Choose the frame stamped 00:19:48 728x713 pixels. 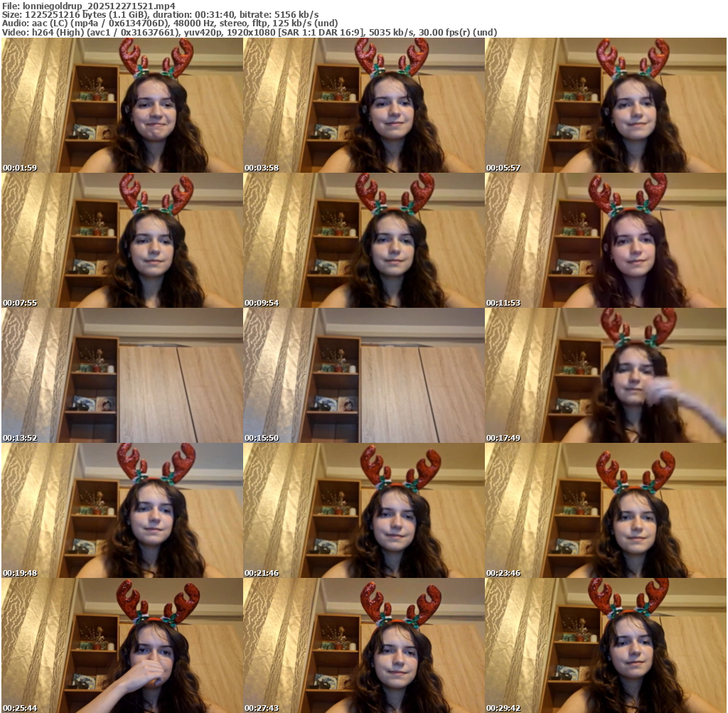[122, 510]
